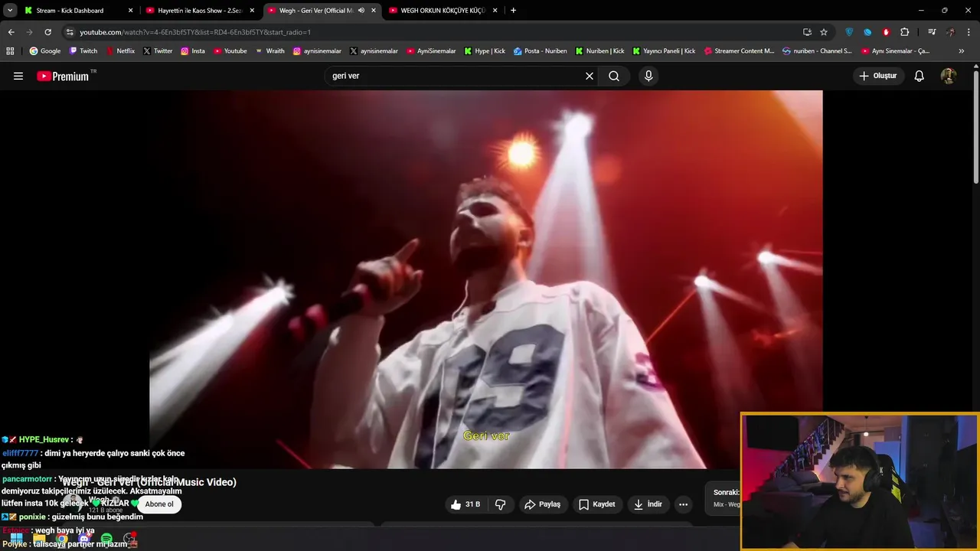The height and width of the screenshot is (551, 980).
Task: Open media control icon in Chrome toolbar
Action: pos(932,32)
